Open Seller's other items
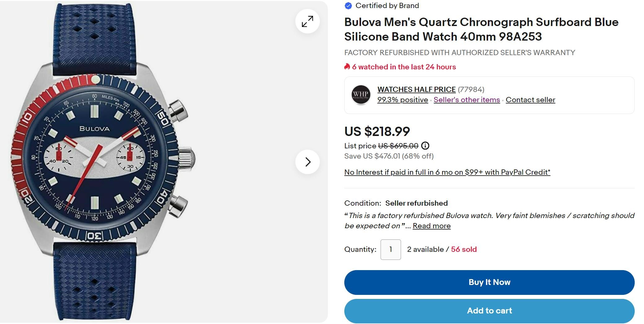 tap(466, 100)
